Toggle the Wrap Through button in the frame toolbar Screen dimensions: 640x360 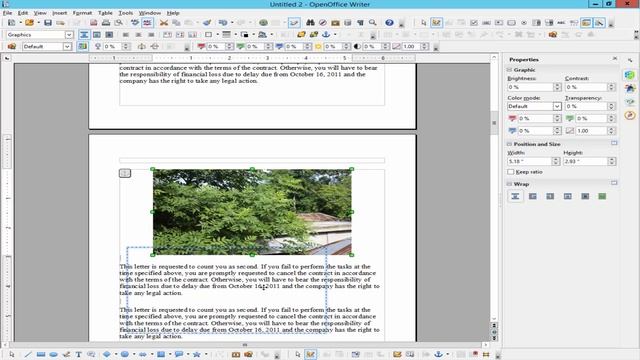pos(109,35)
